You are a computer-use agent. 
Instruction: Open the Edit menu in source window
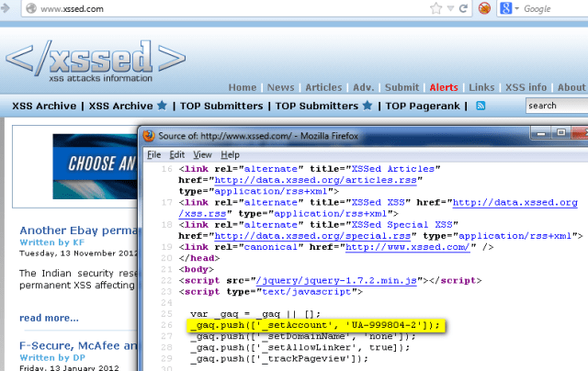point(177,155)
